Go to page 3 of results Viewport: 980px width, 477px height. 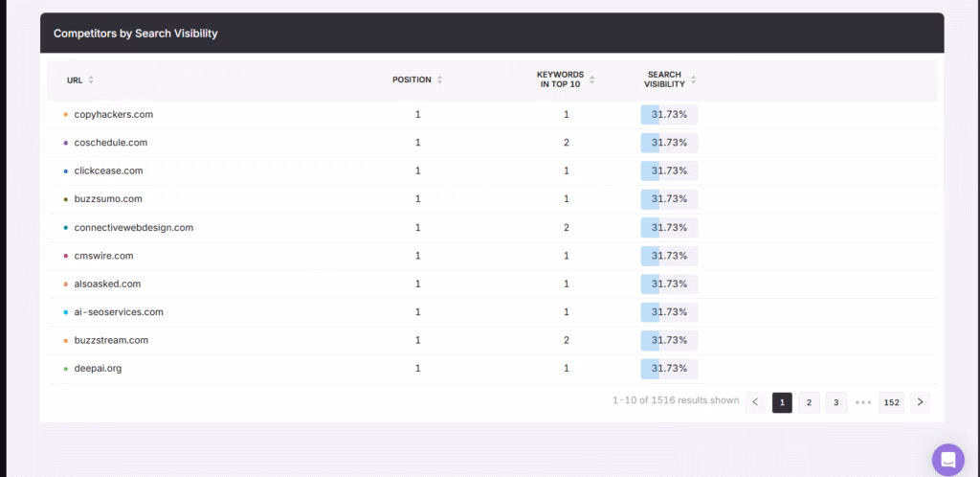[835, 402]
